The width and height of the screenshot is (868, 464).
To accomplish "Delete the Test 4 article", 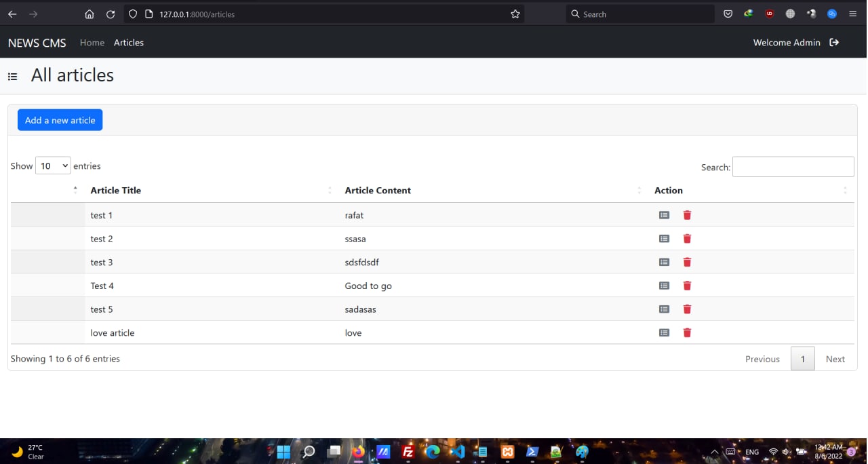I will click(x=687, y=286).
